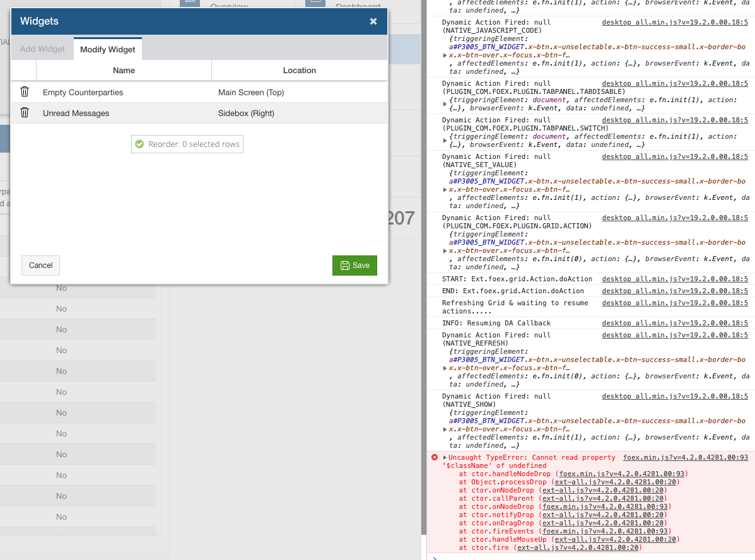Viewport: 755px width, 560px height.
Task: Select the Overview tab icon
Action: (190, 3)
